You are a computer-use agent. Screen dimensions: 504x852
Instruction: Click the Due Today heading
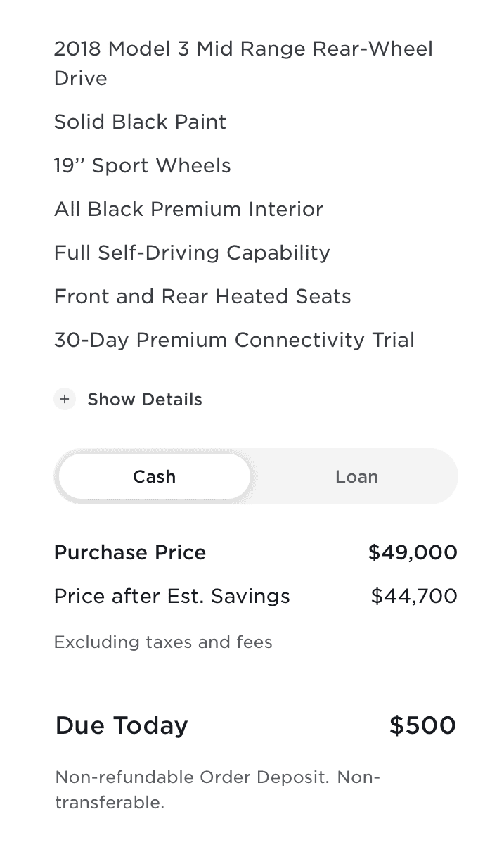[121, 725]
